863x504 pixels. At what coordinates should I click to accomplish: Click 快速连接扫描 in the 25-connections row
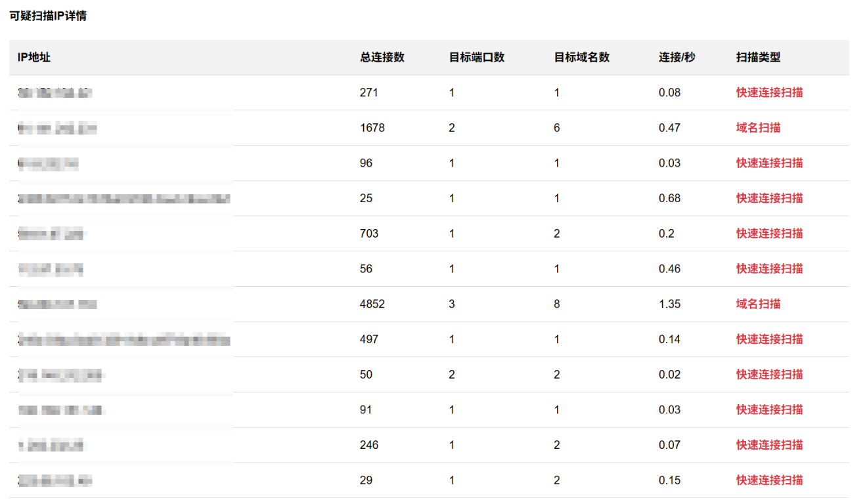(x=770, y=198)
